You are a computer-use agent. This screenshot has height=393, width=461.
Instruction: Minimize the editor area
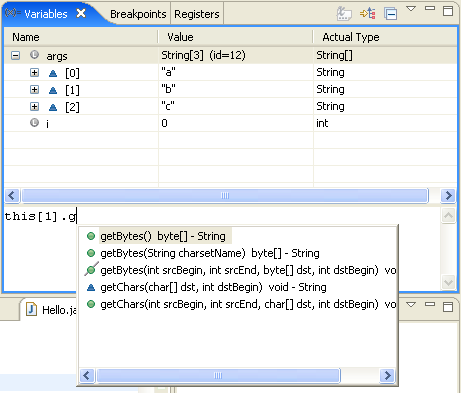pos(430,304)
